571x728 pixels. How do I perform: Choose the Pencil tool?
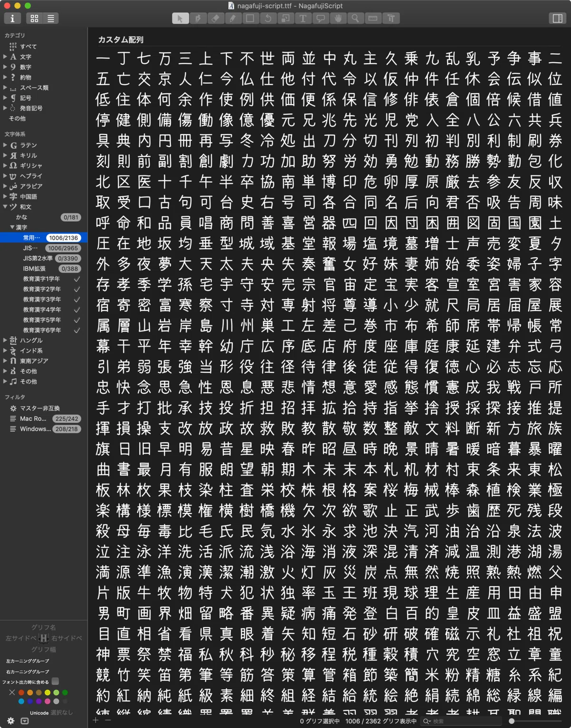coord(233,19)
